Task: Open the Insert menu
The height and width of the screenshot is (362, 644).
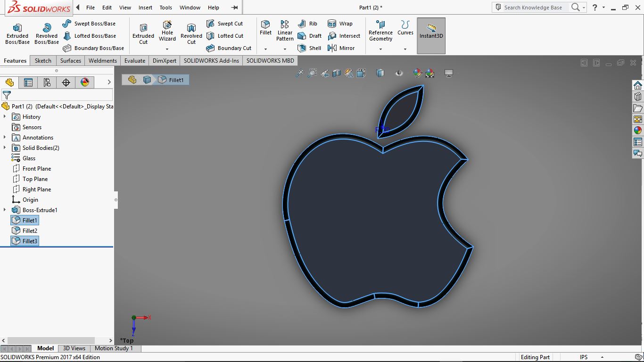Action: click(x=145, y=7)
